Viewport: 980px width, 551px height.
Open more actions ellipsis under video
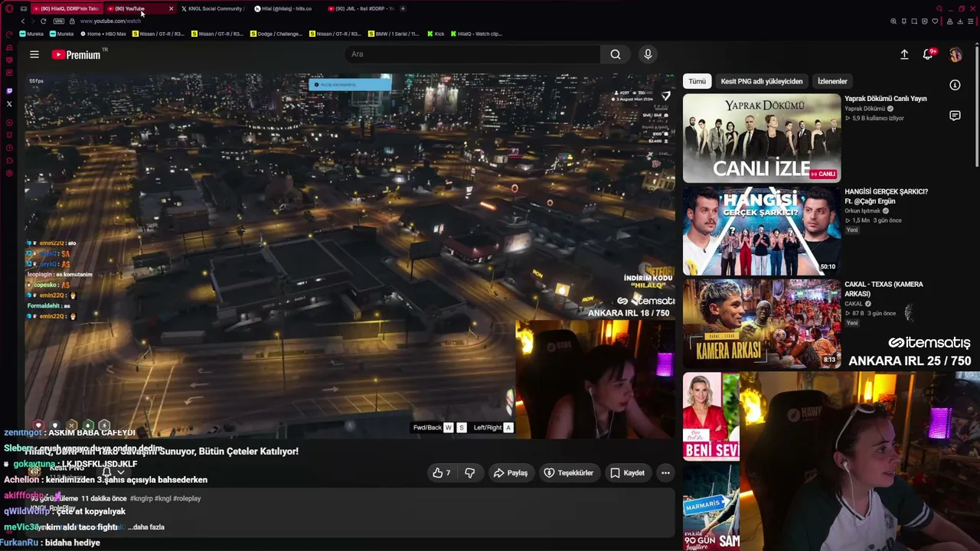coord(665,473)
